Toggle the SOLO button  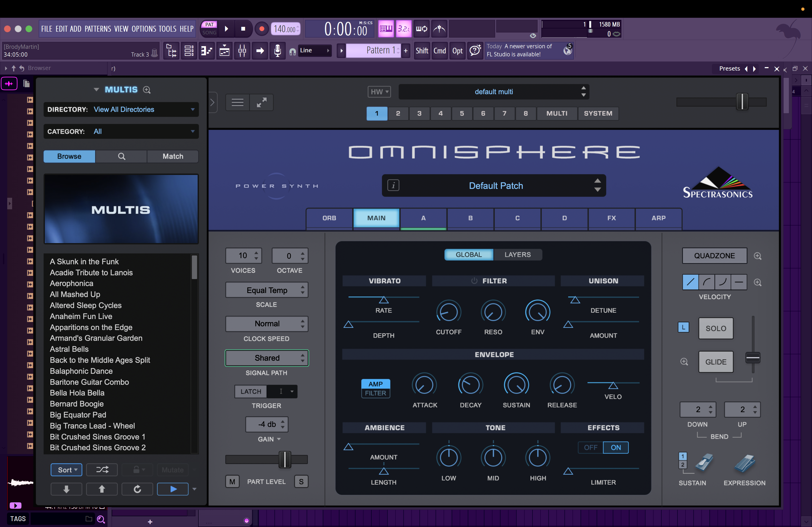(716, 328)
